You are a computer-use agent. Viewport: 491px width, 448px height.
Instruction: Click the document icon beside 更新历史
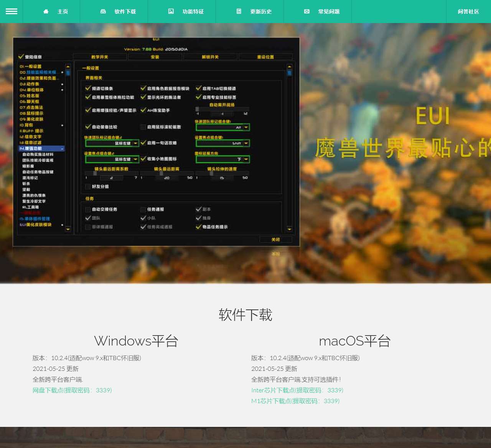point(239,12)
